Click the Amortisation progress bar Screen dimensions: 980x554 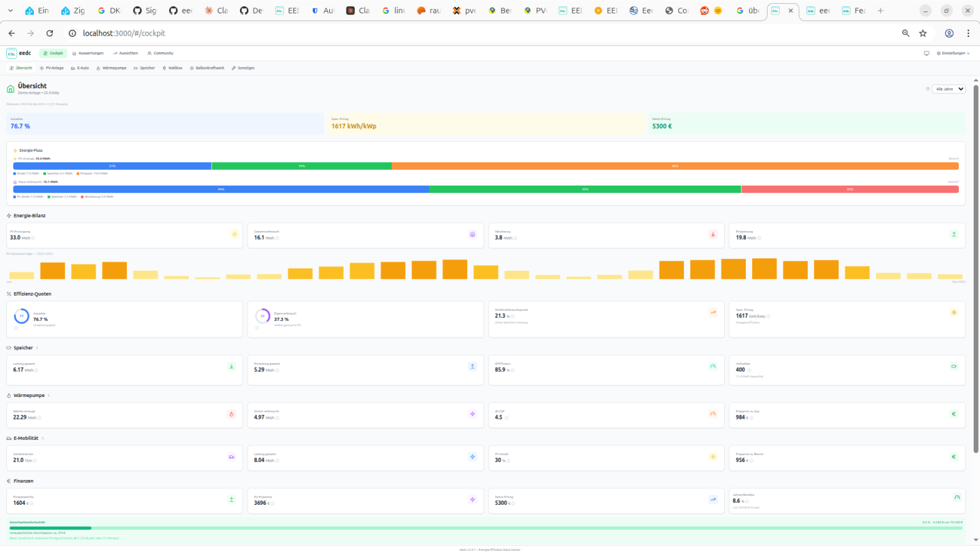(x=485, y=528)
